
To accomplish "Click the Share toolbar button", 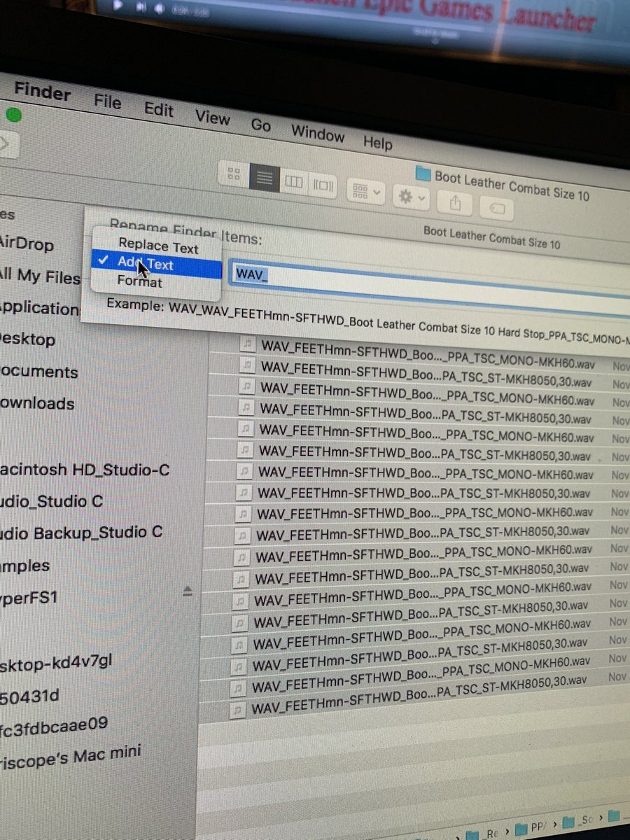I will pyautogui.click(x=456, y=204).
